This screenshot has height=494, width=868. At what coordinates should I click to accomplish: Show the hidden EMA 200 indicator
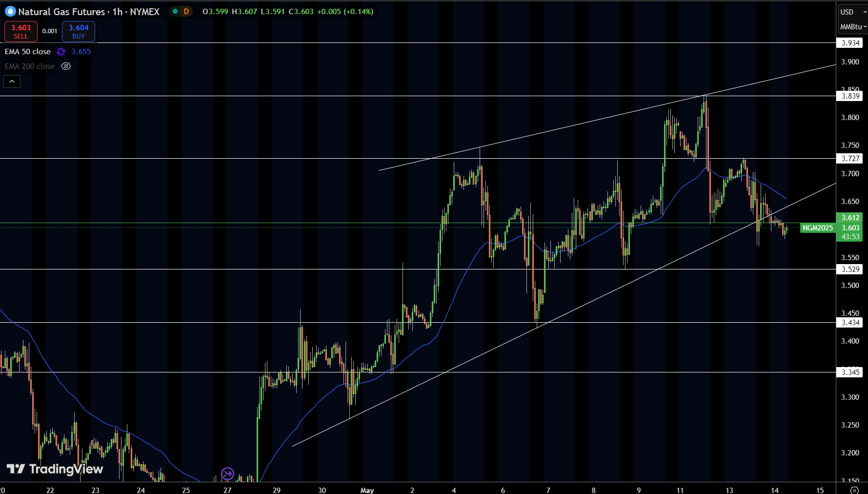(66, 66)
